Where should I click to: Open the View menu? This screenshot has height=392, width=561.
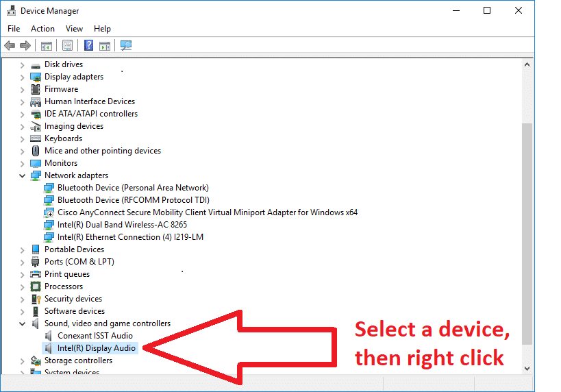coord(74,29)
